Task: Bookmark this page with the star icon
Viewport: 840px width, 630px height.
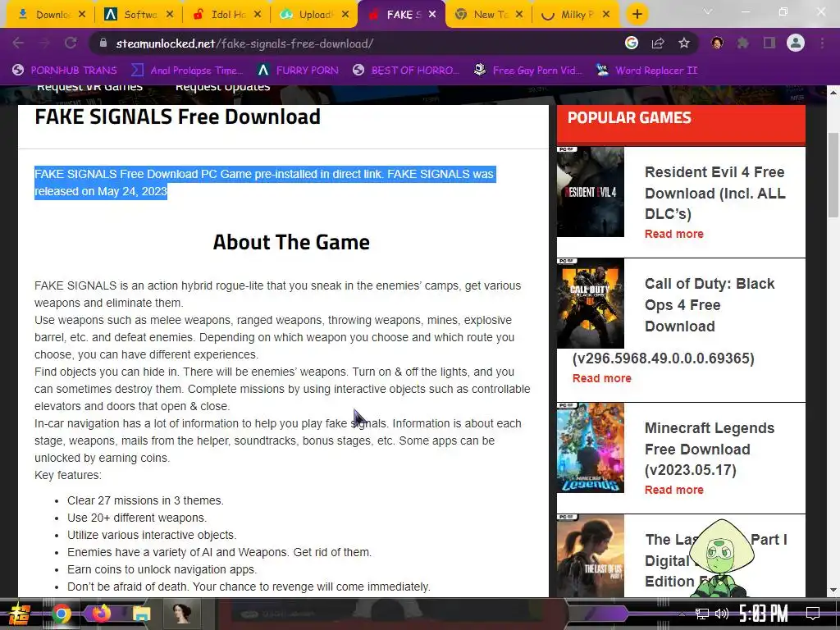Action: click(684, 43)
